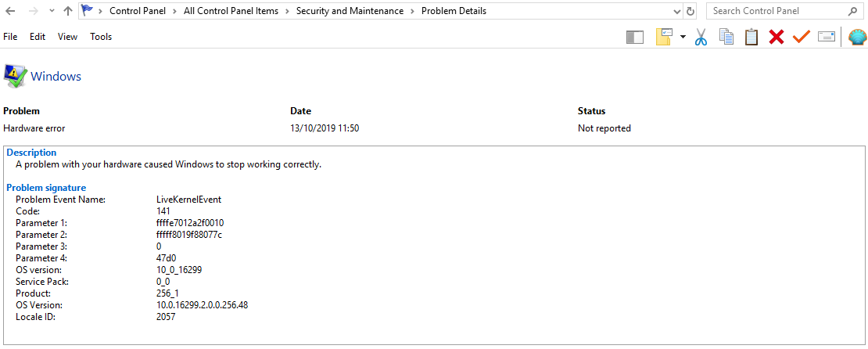868x349 pixels.
Task: Open the Classic Shell seashell icon
Action: [857, 37]
